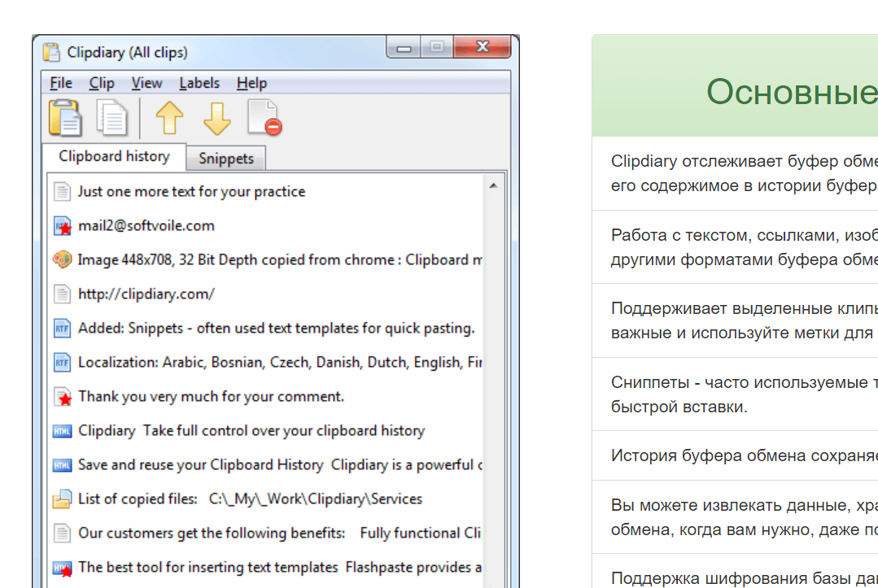Click icon beside 'Just one more text' clip
Image resolution: width=878 pixels, height=588 pixels.
click(x=62, y=191)
